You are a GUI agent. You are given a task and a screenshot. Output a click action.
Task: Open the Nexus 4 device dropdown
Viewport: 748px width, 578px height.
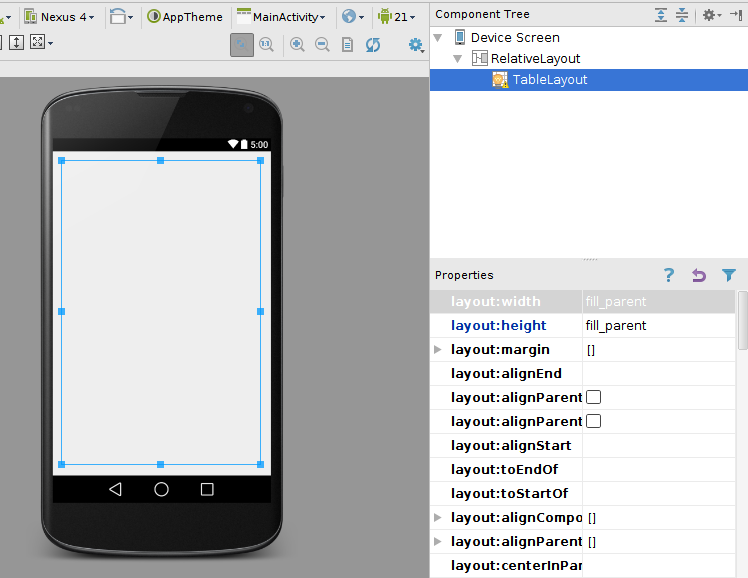[60, 17]
